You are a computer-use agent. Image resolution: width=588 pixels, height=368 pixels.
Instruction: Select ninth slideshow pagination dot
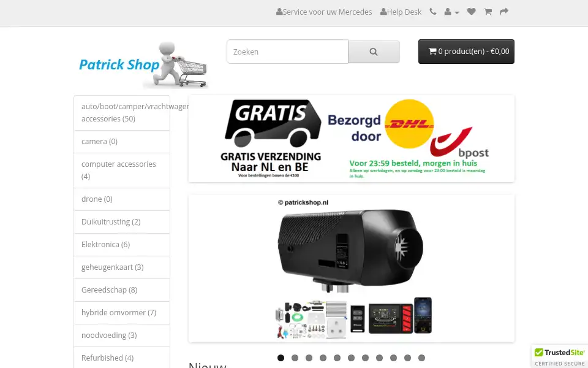[x=393, y=358]
